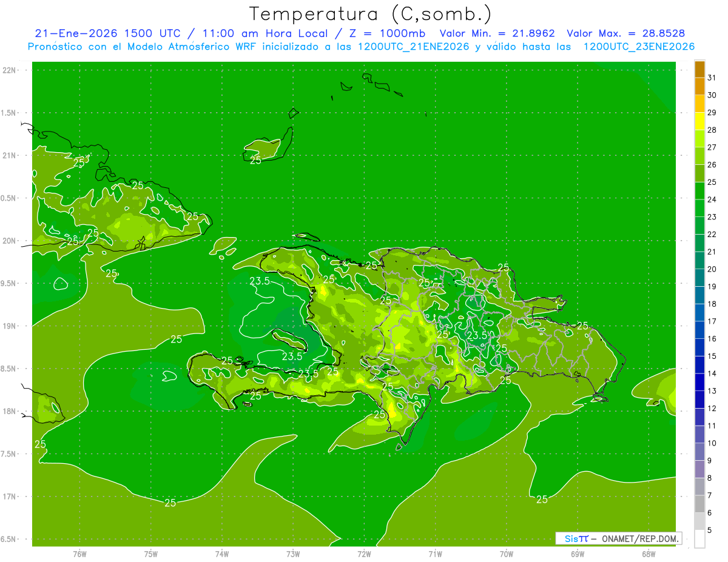This screenshot has height=562, width=728.
Task: Click the '8' legend value
Action: pyautogui.click(x=710, y=478)
